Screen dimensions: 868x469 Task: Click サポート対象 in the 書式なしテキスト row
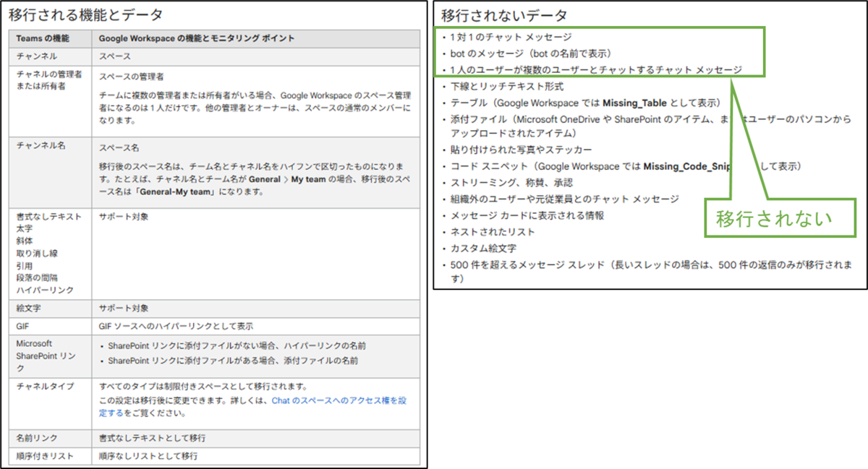[x=123, y=216]
